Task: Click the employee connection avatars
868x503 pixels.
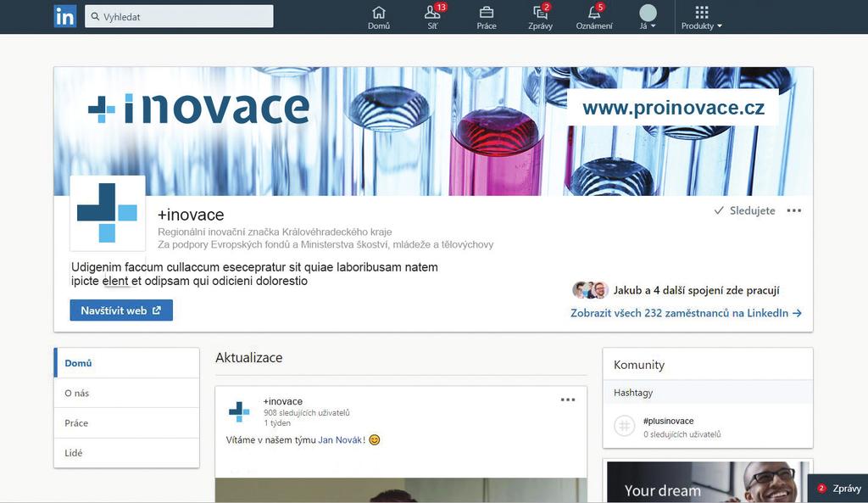Action: pyautogui.click(x=590, y=290)
